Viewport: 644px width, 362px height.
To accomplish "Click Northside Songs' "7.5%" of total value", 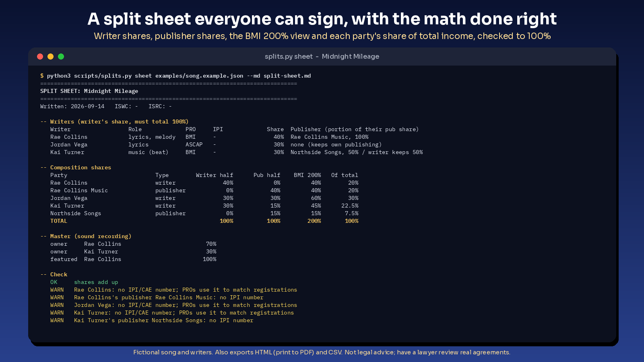I will click(x=351, y=213).
